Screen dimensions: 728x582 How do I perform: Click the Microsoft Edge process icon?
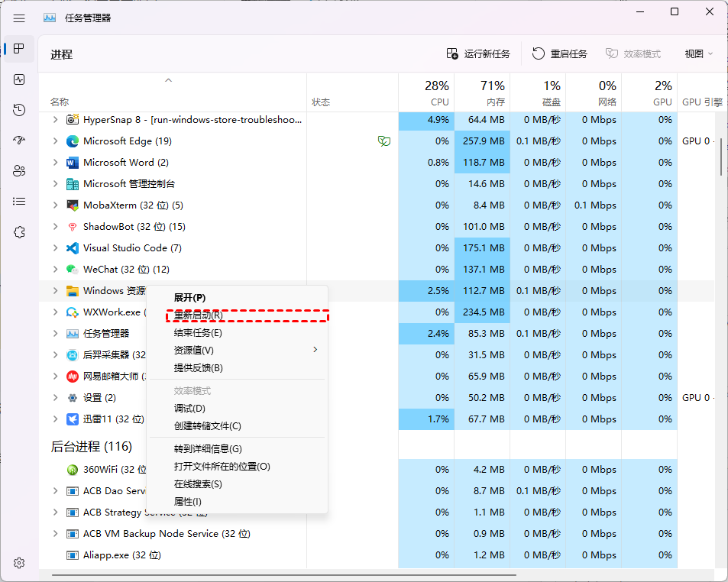pos(73,141)
